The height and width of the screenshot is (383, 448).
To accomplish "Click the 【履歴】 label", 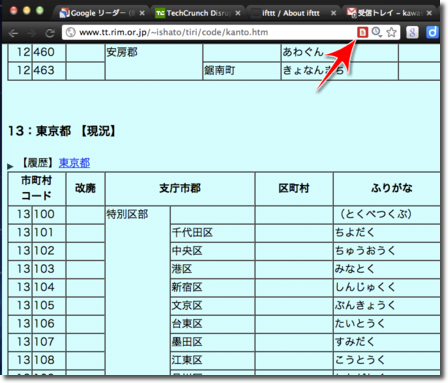I will pos(38,163).
